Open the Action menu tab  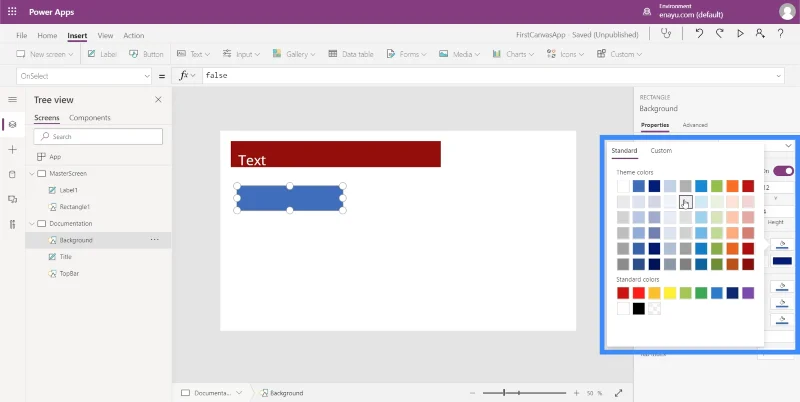tap(134, 35)
